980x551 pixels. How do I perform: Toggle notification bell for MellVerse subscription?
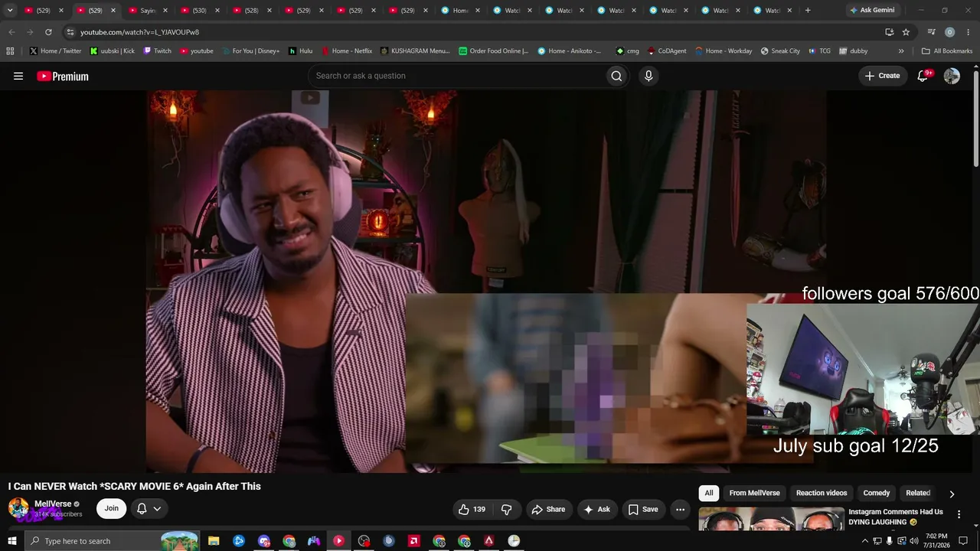[150, 509]
